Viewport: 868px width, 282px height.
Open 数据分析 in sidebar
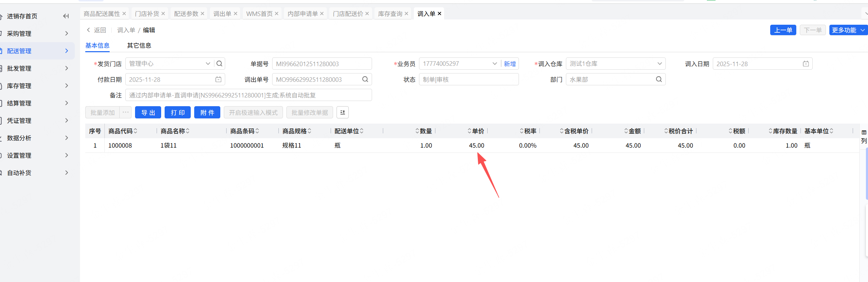[x=19, y=138]
